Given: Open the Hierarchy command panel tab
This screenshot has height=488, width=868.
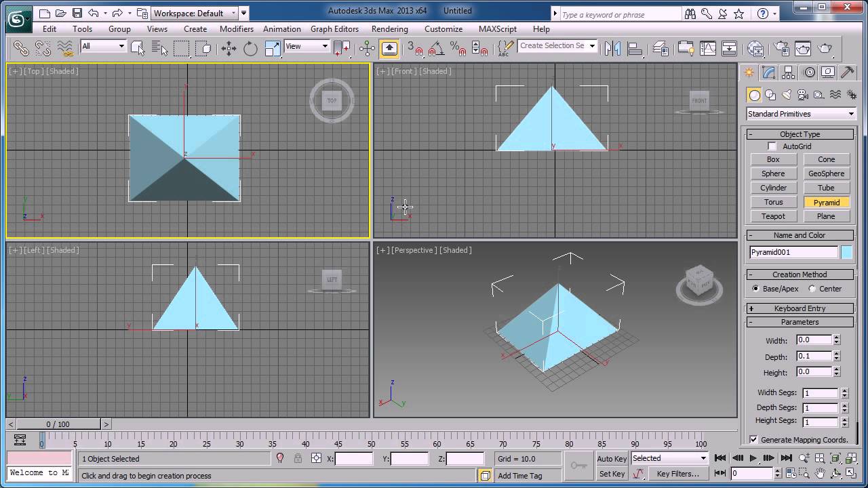Looking at the screenshot, I should pos(788,73).
